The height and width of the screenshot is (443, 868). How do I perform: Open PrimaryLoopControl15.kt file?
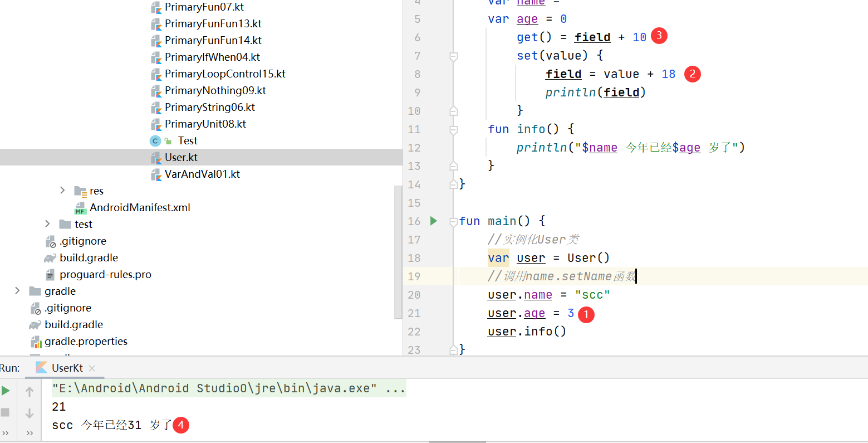[225, 74]
